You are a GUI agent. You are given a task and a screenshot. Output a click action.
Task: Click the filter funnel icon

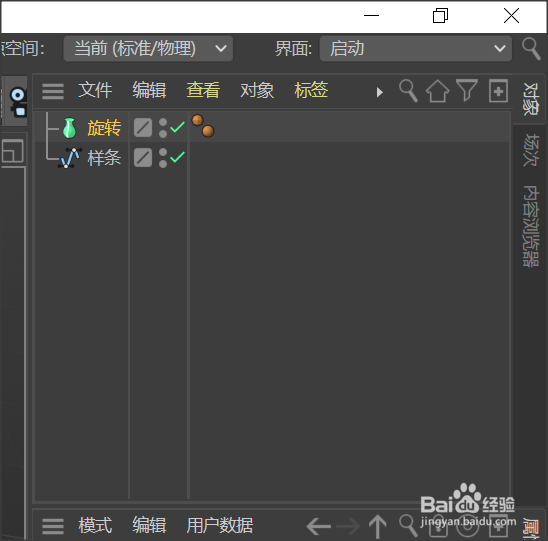(x=467, y=91)
